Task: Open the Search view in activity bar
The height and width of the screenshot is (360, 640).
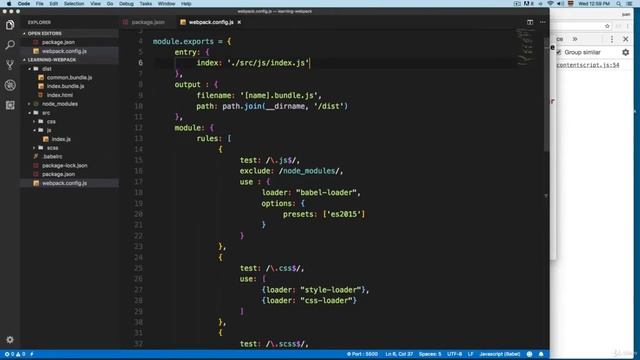Action: pos(10,44)
